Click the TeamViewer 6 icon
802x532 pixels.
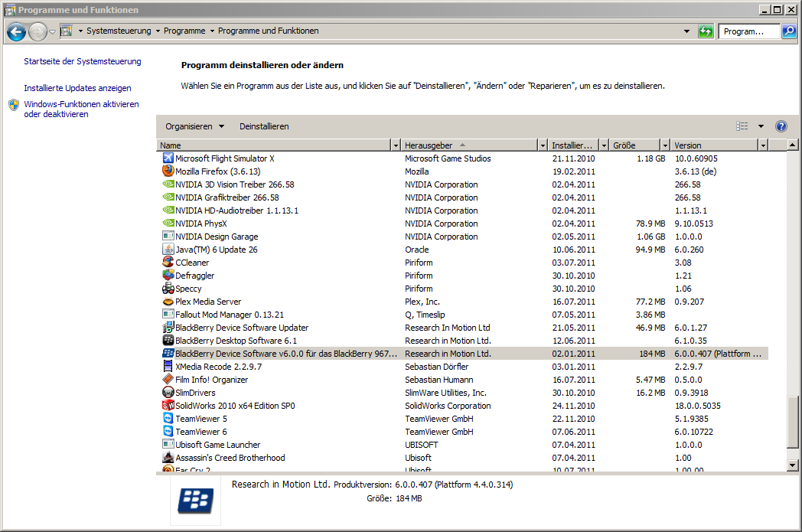(168, 431)
